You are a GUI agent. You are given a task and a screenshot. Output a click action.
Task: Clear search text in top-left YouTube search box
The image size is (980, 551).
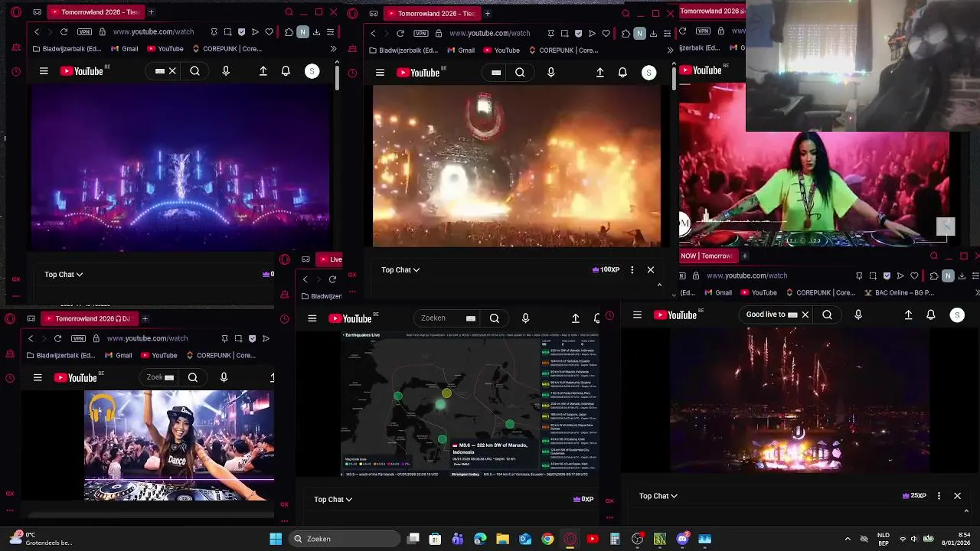click(172, 71)
